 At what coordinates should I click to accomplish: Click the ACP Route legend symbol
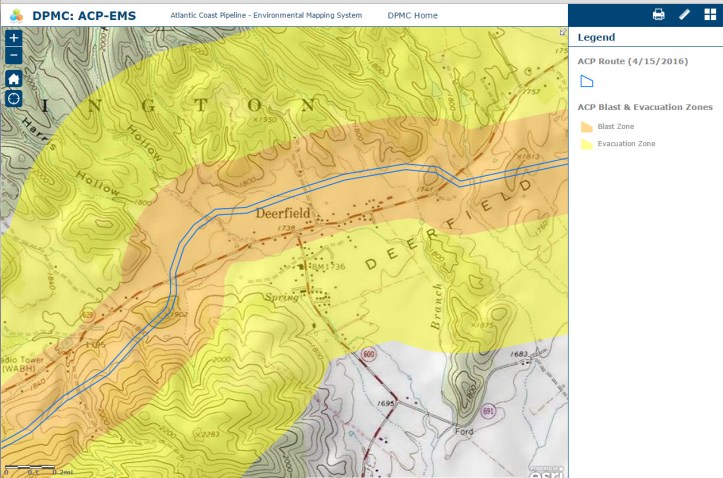tap(587, 81)
